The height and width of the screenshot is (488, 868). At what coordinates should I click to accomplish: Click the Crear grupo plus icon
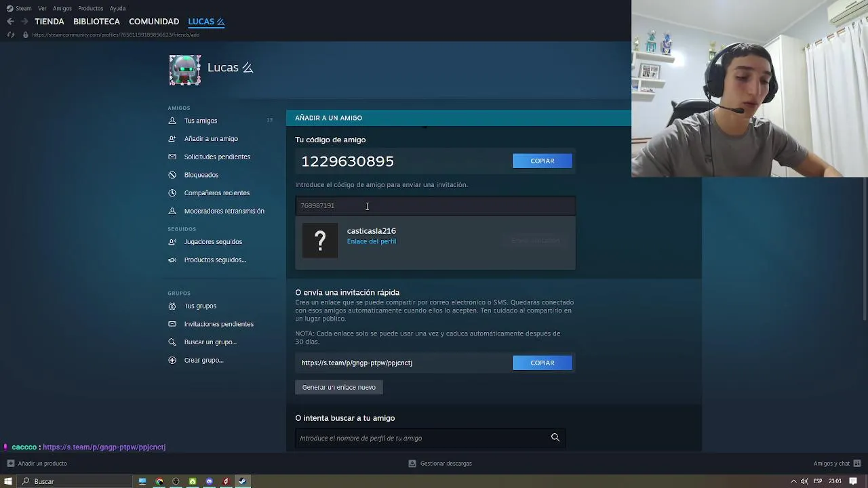[172, 360]
